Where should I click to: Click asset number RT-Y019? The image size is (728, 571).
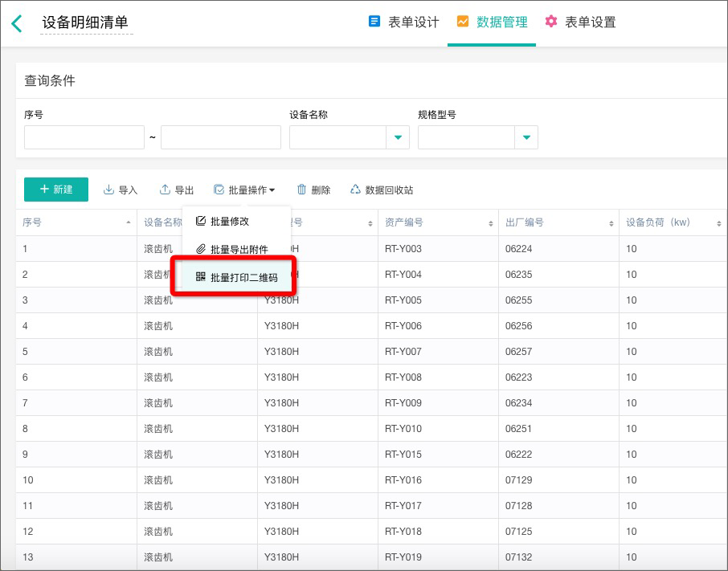(403, 557)
